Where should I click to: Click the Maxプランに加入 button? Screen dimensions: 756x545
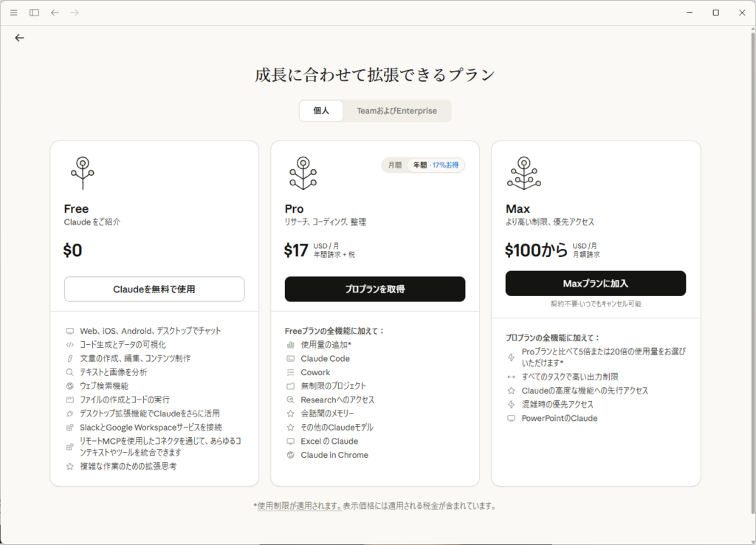tap(595, 283)
